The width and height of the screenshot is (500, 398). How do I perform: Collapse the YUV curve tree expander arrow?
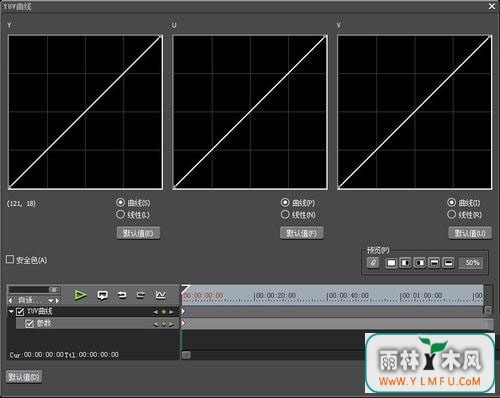tap(11, 311)
